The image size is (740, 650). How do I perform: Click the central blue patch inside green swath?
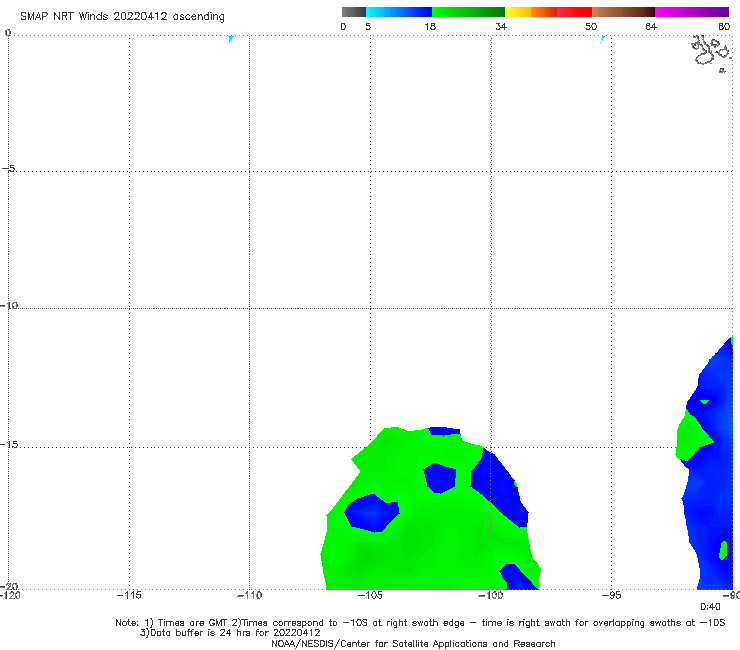[x=440, y=478]
